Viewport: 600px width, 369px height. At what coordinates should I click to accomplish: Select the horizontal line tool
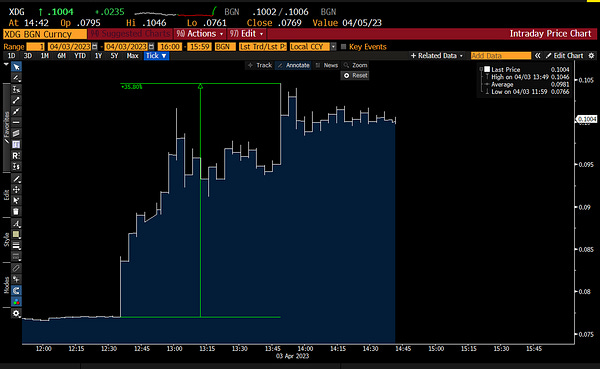pyautogui.click(x=16, y=122)
